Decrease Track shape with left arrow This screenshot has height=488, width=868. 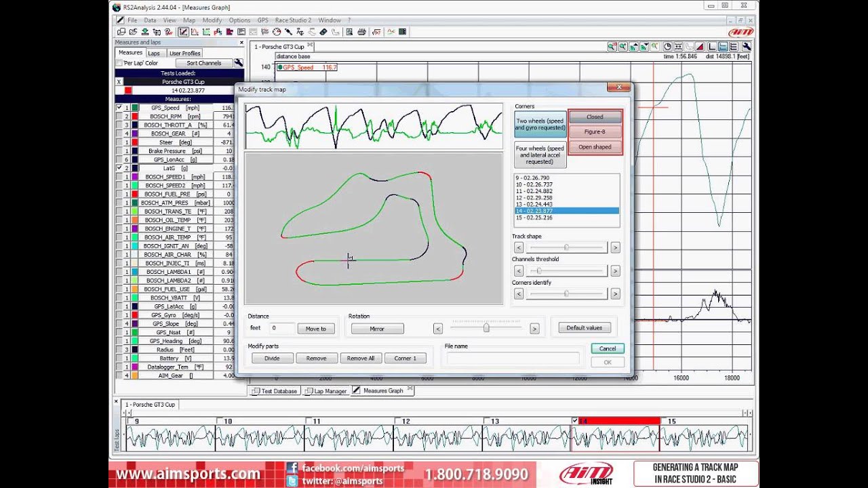tap(519, 247)
